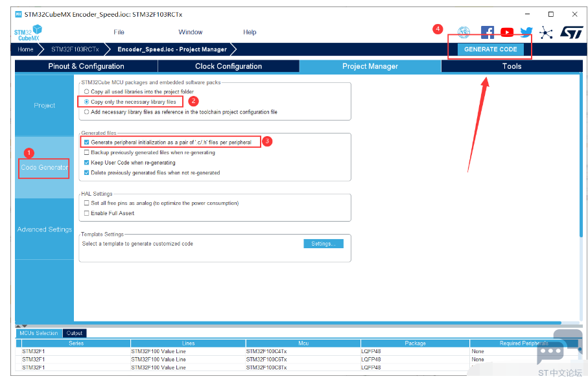Image resolution: width=588 pixels, height=383 pixels.
Task: Click the horizontal scrollbar above MCU list
Action: tap(288, 323)
